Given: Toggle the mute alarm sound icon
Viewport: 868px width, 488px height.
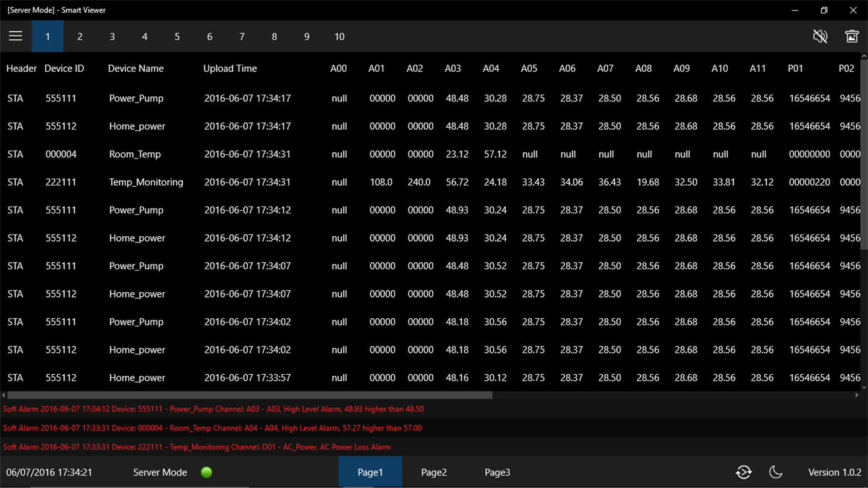Looking at the screenshot, I should pyautogui.click(x=820, y=36).
